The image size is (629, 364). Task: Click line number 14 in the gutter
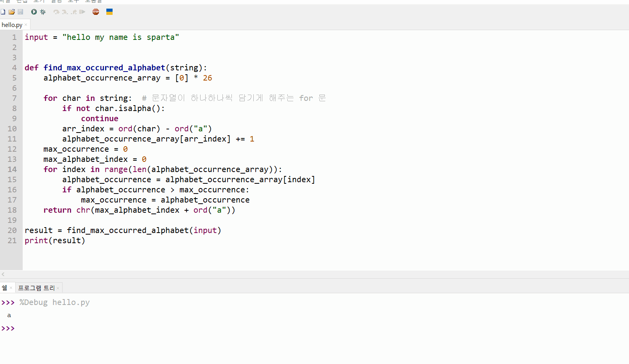[12, 169]
